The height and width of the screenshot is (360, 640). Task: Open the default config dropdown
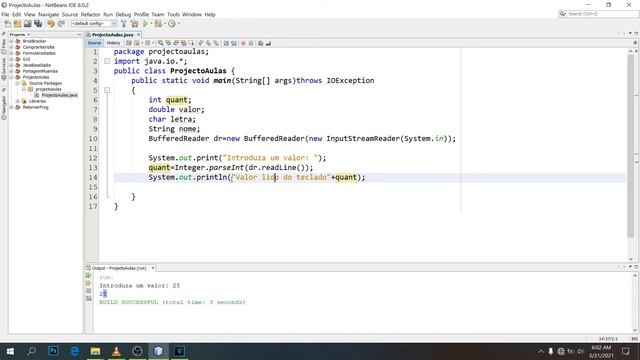coord(94,24)
